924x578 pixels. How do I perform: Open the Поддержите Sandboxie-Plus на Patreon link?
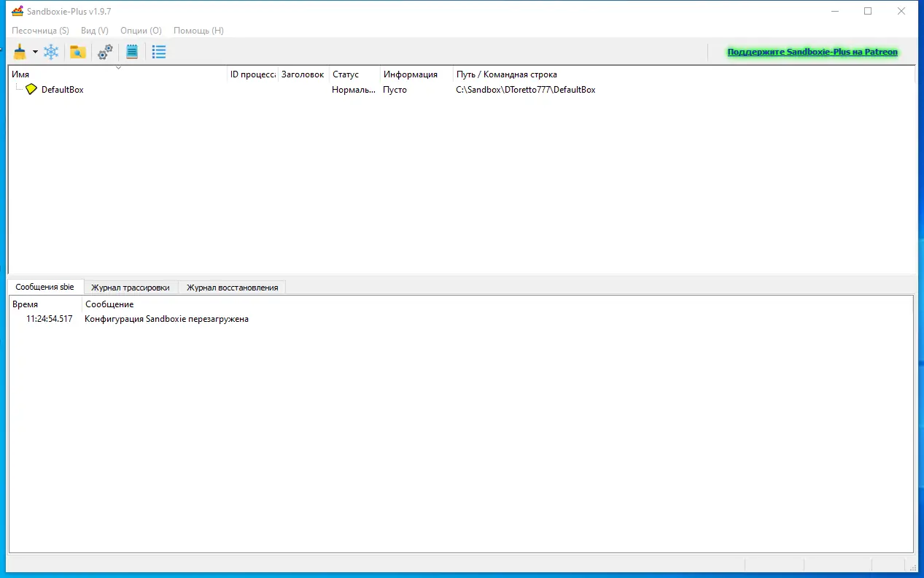click(x=812, y=53)
